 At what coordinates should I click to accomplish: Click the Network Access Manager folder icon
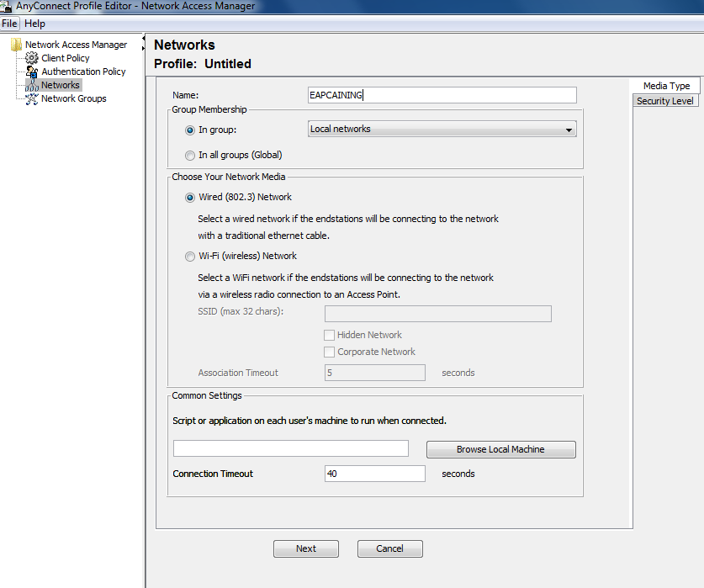tap(17, 45)
